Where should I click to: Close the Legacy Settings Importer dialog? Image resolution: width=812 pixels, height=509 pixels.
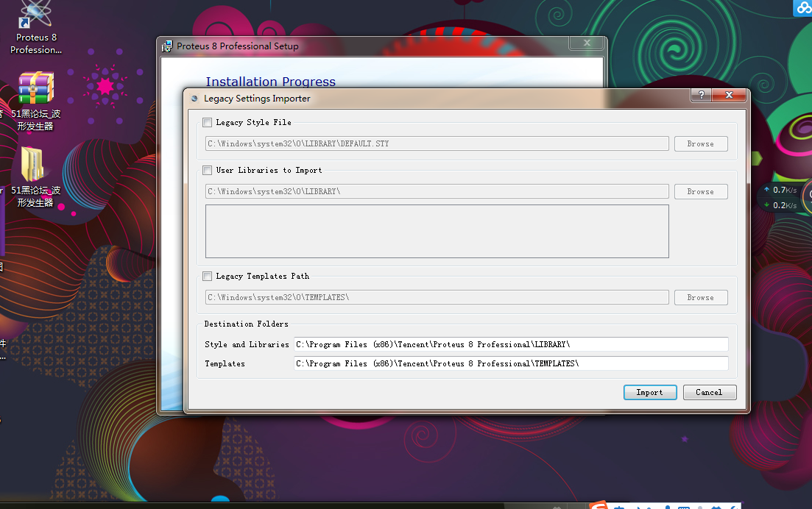point(729,95)
